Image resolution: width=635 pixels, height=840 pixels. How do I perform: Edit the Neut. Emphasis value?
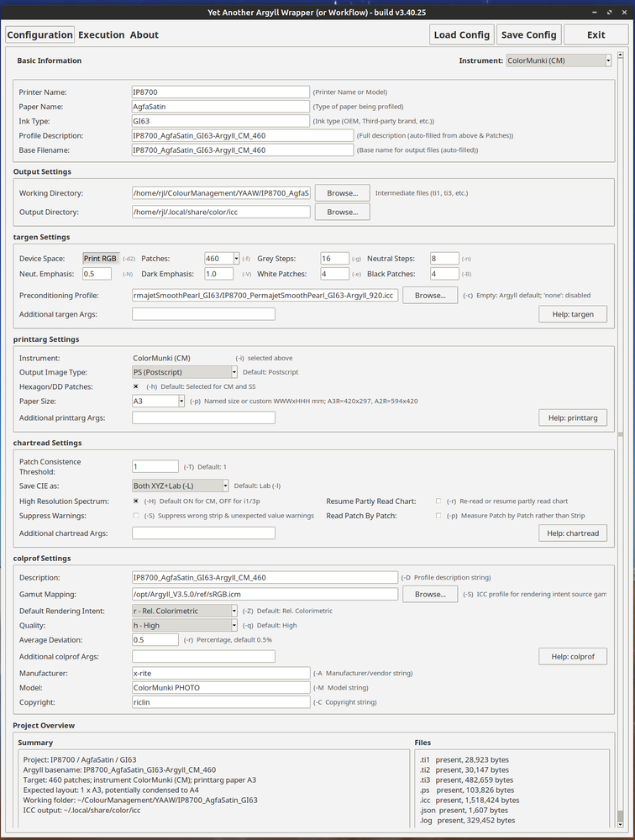pos(97,274)
